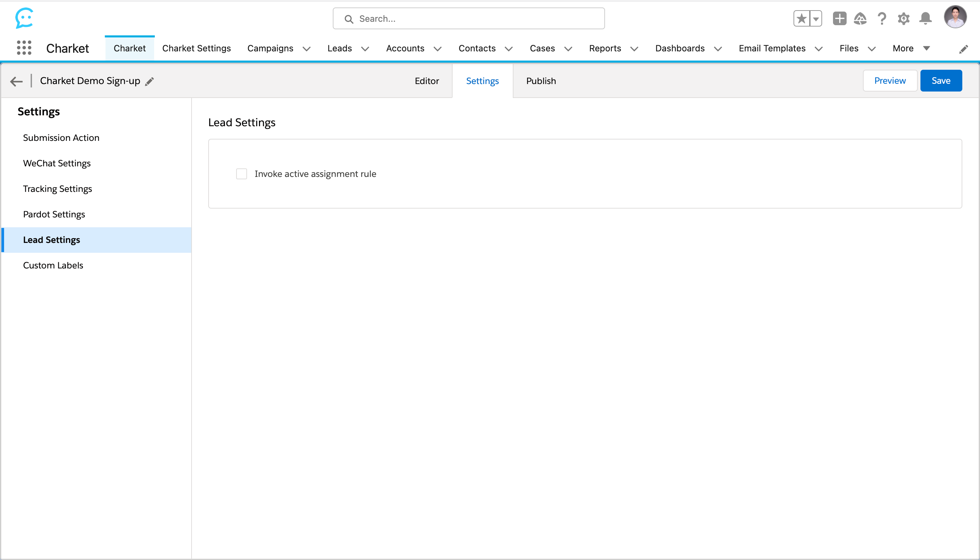This screenshot has width=980, height=560.
Task: Open the Email Templates tab
Action: pyautogui.click(x=772, y=48)
